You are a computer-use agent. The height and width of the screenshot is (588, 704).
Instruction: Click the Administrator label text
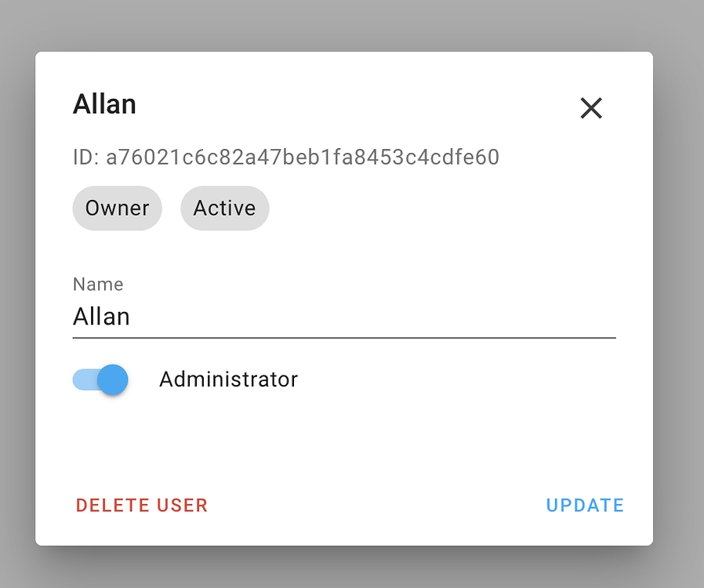coord(228,379)
